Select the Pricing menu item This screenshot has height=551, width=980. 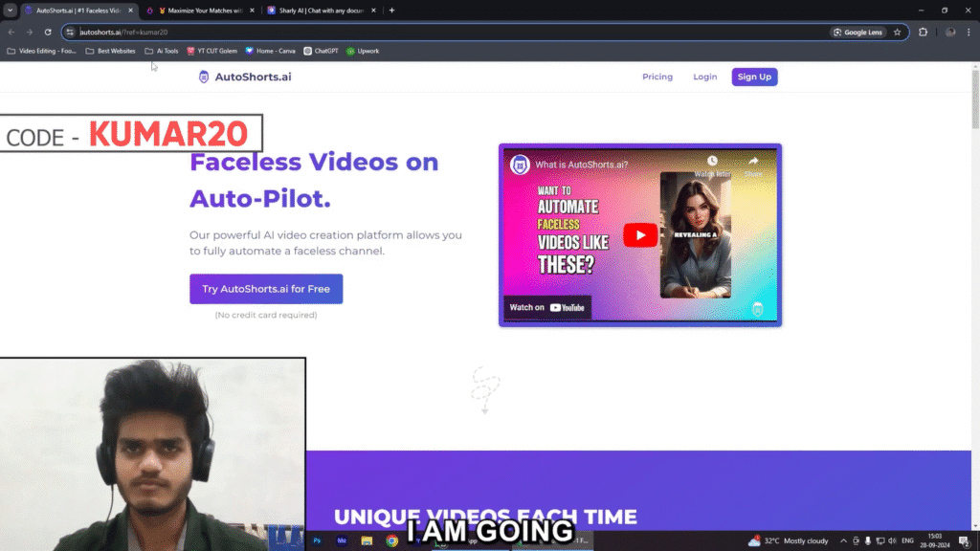tap(657, 77)
